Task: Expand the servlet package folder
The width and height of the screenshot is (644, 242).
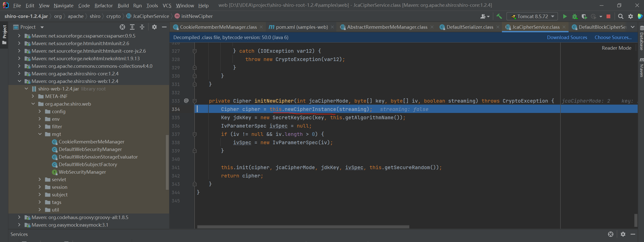Action: coord(40,179)
